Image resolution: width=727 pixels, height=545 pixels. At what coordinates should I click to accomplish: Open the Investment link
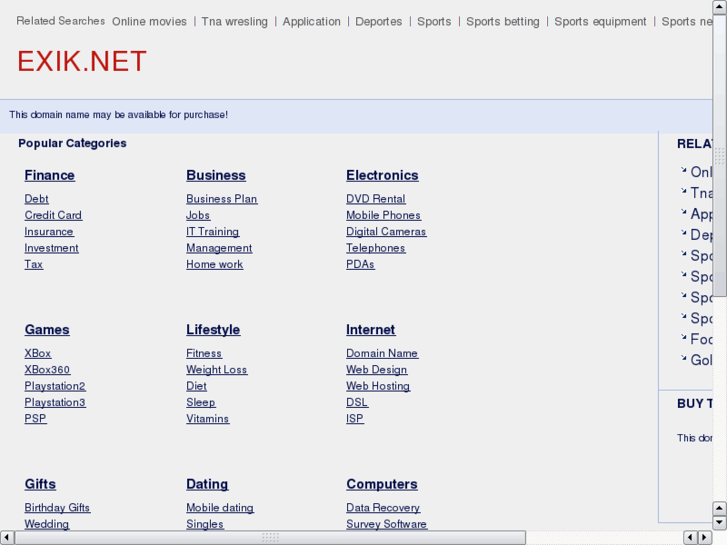(51, 248)
